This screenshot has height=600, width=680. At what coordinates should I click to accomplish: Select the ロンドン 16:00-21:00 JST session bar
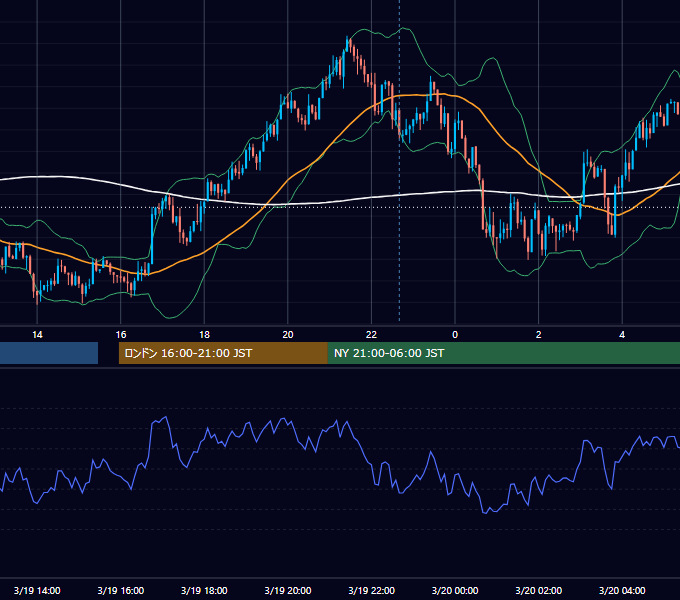tap(223, 353)
